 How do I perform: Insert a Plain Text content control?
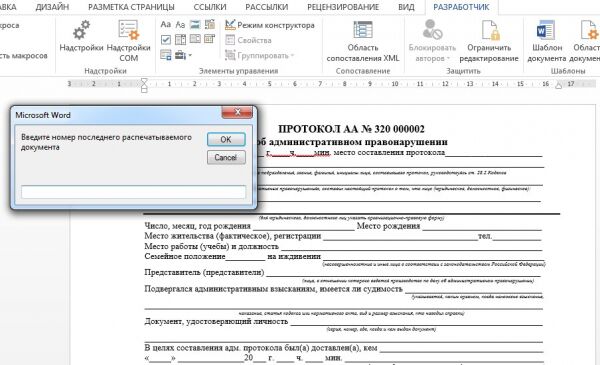point(180,25)
